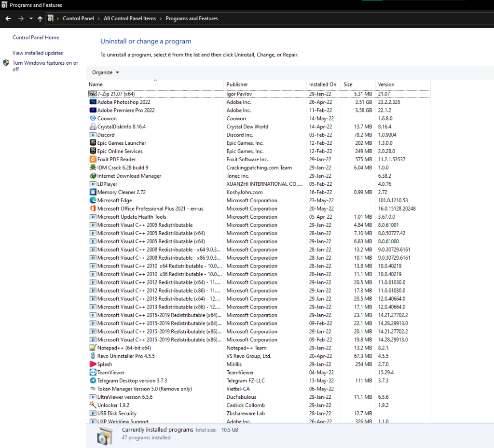Click the 101.0.1210.53 version cell
This screenshot has height=448, width=494.
[393, 200]
